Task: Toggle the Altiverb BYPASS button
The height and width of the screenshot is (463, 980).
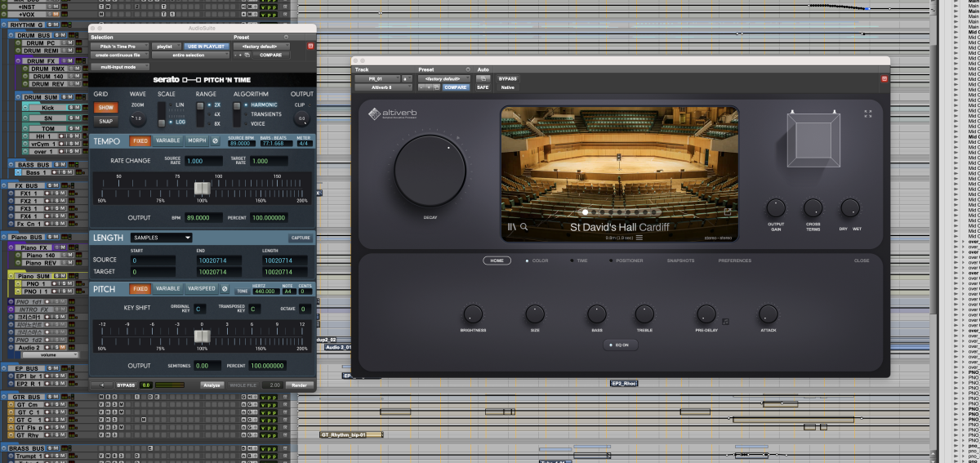Action: pyautogui.click(x=508, y=78)
